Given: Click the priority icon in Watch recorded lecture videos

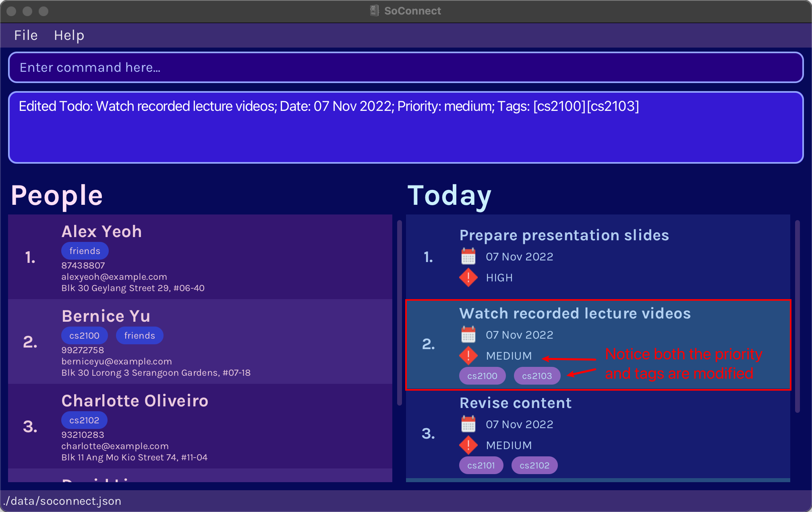Looking at the screenshot, I should (x=468, y=356).
